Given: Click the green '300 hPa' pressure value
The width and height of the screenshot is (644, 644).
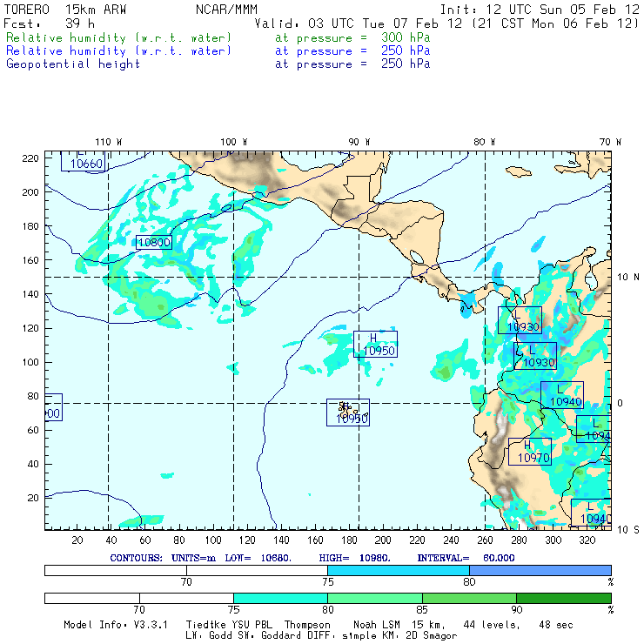Looking at the screenshot, I should click(406, 37).
